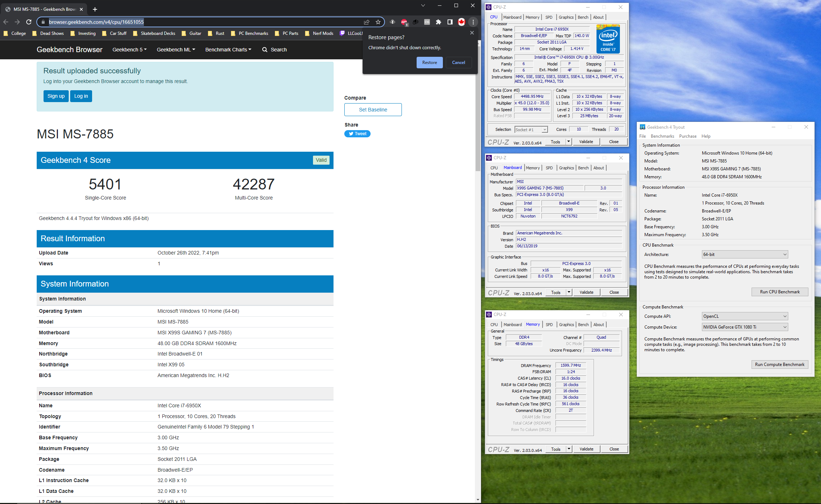Reload the Geekbench page
The image size is (821, 504).
click(x=29, y=22)
